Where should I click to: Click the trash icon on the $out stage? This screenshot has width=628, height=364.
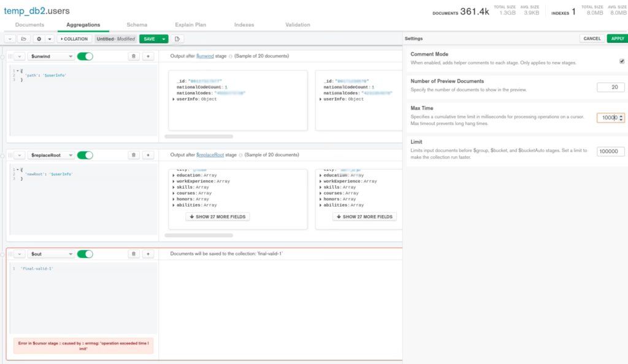tap(134, 254)
